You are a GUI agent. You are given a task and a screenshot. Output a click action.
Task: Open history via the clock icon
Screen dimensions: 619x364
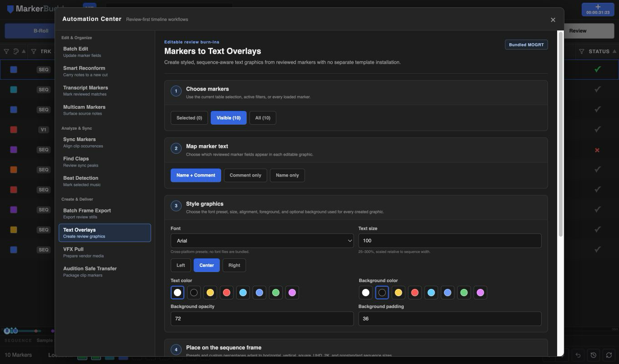tap(594, 355)
